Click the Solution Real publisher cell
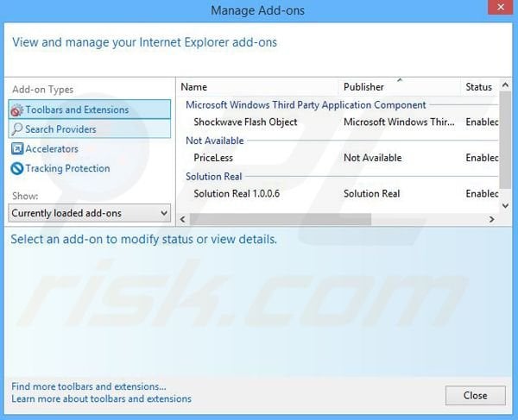 [371, 194]
